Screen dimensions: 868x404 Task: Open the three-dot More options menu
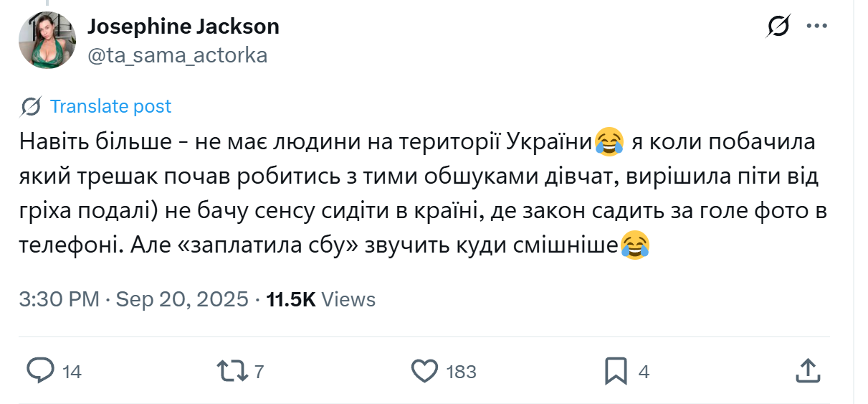pos(817,27)
